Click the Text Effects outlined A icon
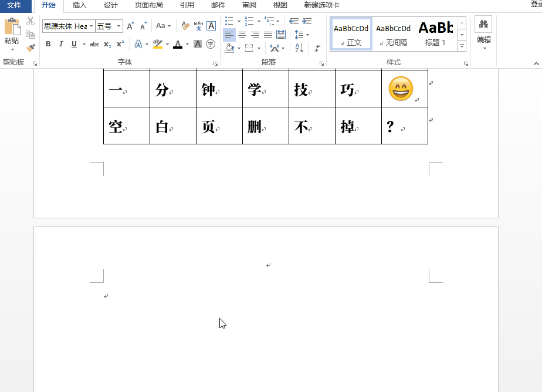542x392 pixels. pos(138,44)
